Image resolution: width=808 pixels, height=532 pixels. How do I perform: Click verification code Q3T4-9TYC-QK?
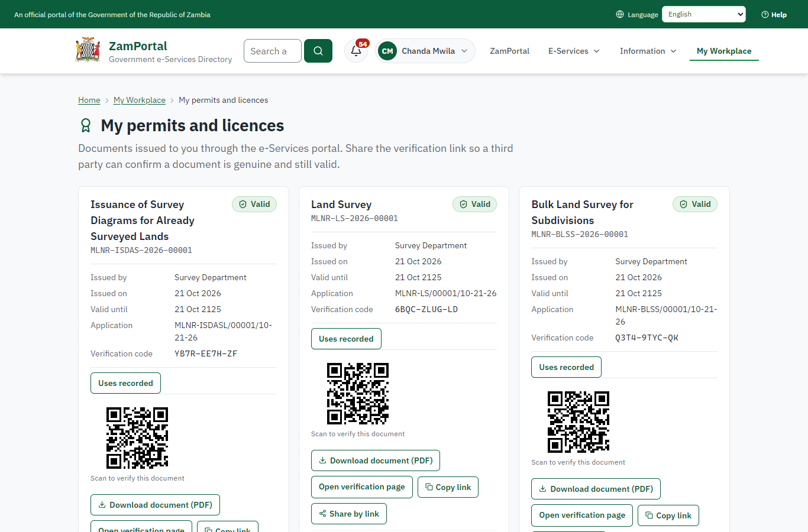tap(647, 338)
